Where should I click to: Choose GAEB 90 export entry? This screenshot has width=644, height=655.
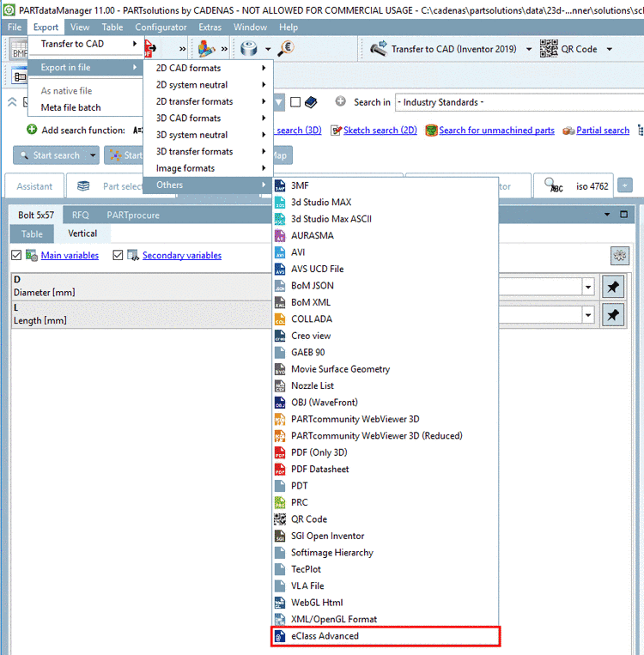tap(385, 353)
